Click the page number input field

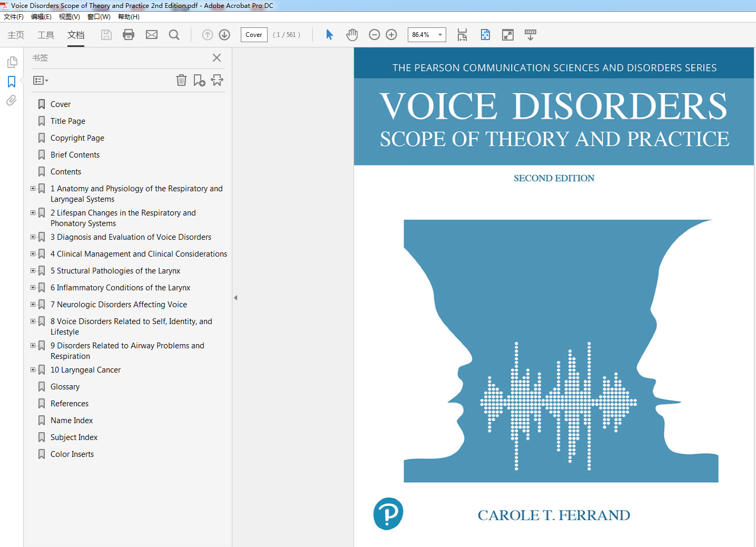(254, 35)
